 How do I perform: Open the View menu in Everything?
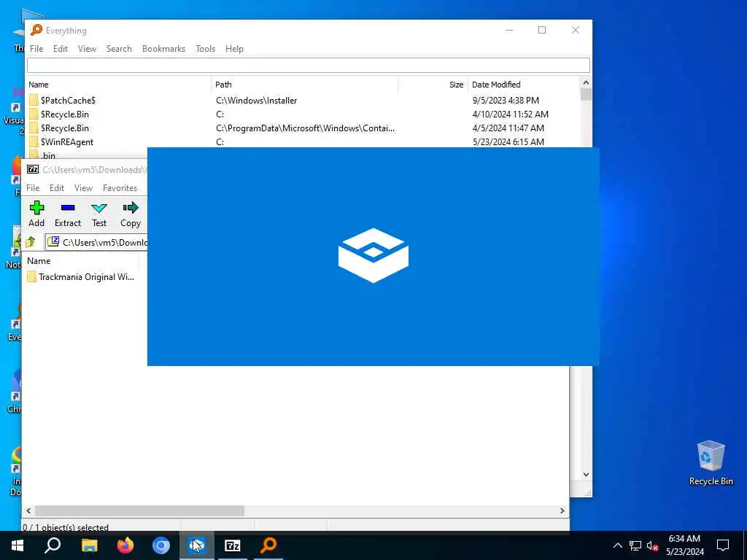(x=88, y=49)
